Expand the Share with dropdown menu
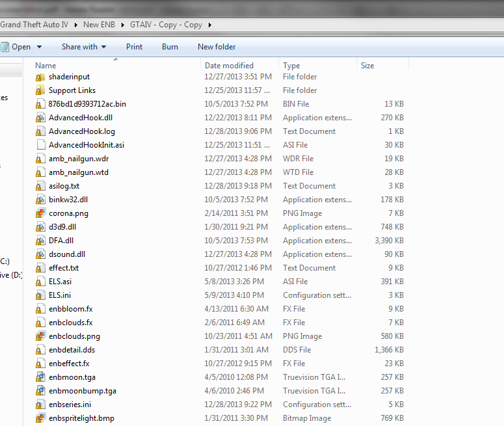This screenshot has width=504, height=426. point(104,47)
